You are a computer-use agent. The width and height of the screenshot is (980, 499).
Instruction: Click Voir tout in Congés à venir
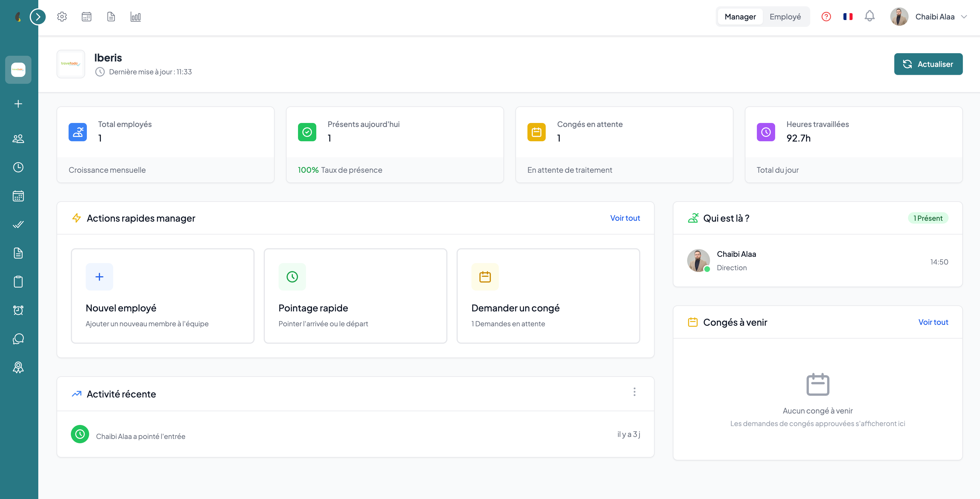pos(933,322)
